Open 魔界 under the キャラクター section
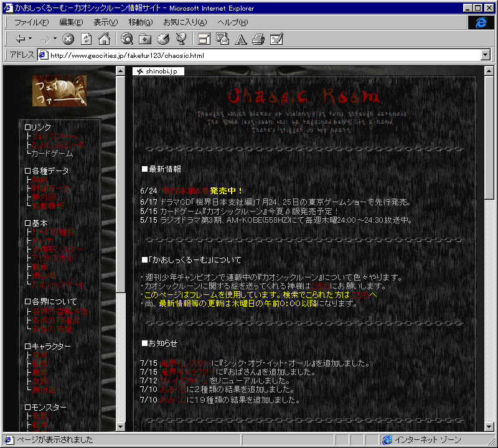The image size is (498, 448). coord(40,372)
